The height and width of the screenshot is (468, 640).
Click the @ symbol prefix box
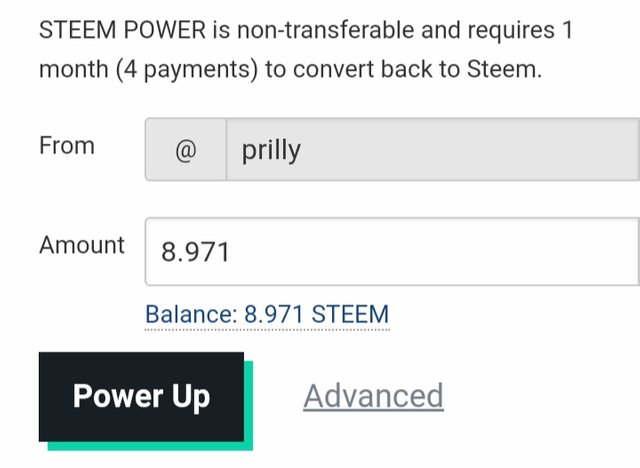(x=186, y=149)
